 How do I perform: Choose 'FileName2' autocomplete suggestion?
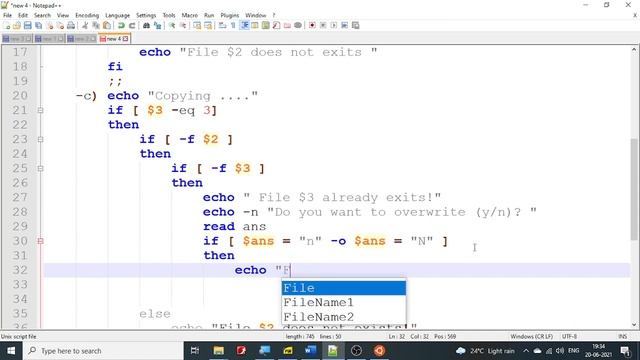tap(344, 317)
